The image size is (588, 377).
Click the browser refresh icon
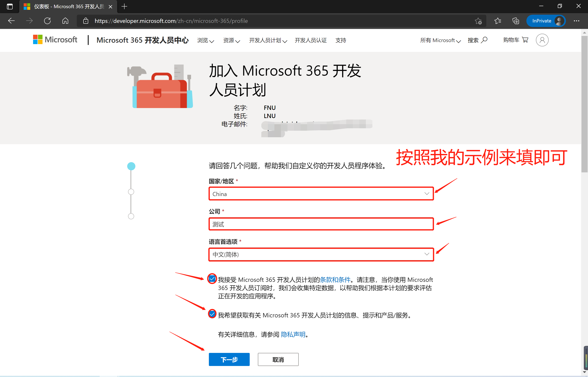coord(47,21)
